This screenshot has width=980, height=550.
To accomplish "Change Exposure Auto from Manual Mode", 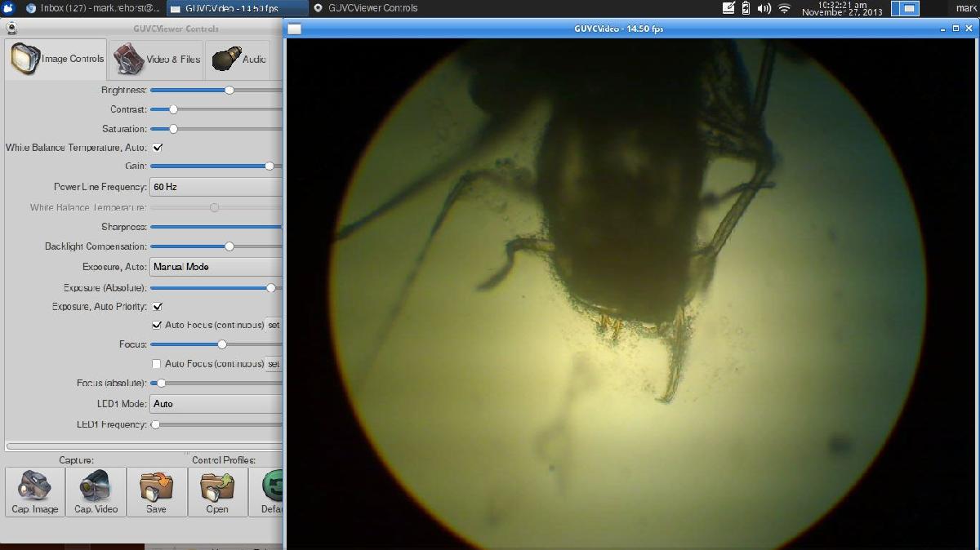I will (216, 266).
